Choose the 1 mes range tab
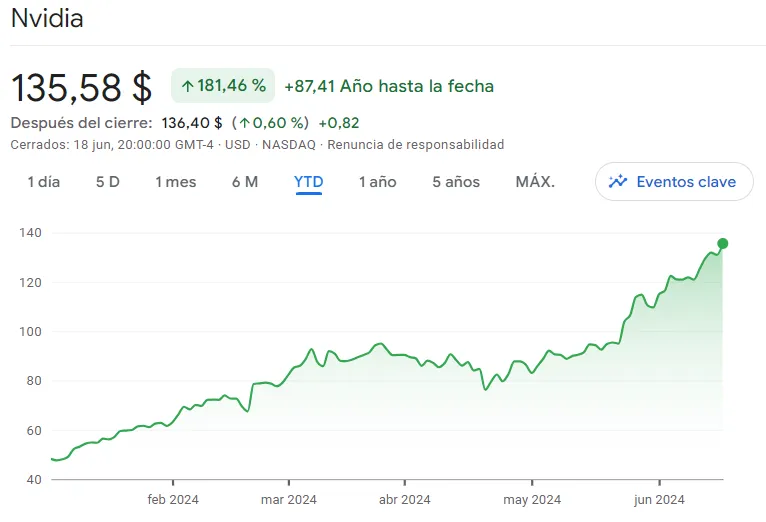 pos(176,182)
